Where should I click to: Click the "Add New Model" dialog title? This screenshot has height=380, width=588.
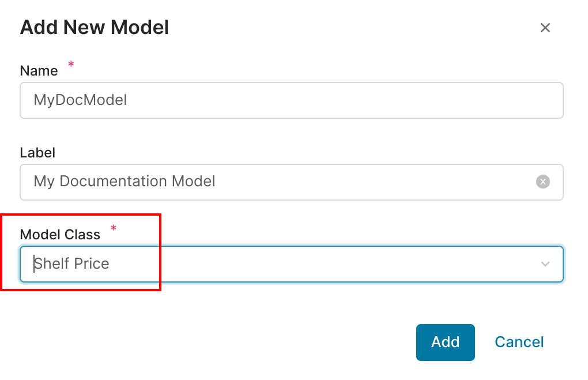(x=94, y=27)
